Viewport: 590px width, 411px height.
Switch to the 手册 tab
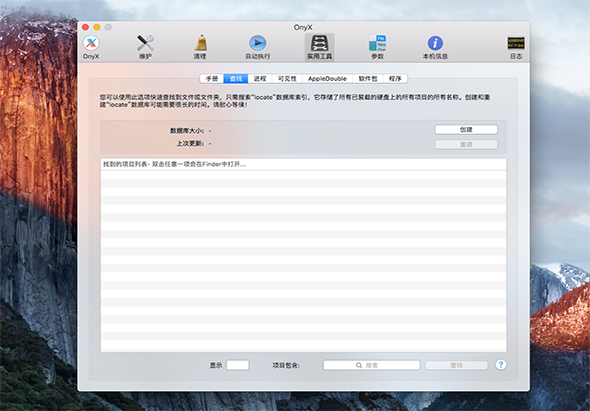coord(212,78)
